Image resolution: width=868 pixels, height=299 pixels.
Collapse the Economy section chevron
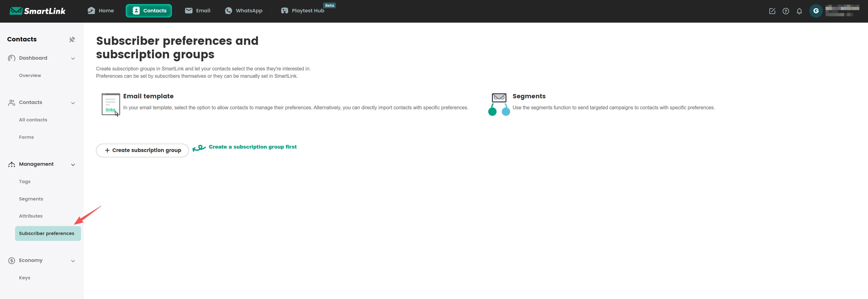(x=73, y=261)
